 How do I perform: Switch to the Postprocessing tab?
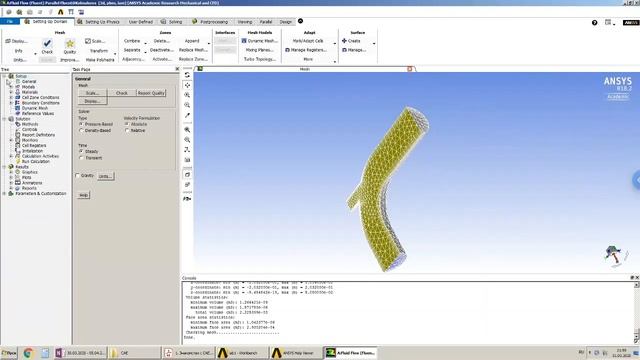tap(210, 22)
